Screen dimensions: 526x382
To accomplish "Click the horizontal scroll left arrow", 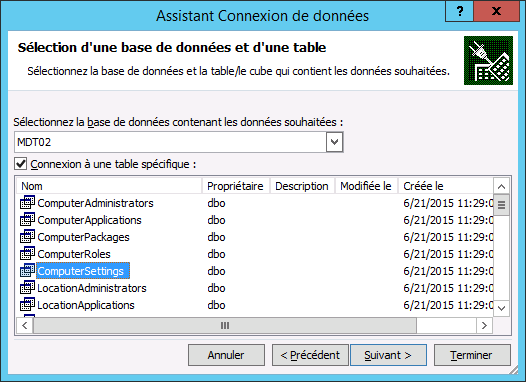I will click(x=25, y=325).
